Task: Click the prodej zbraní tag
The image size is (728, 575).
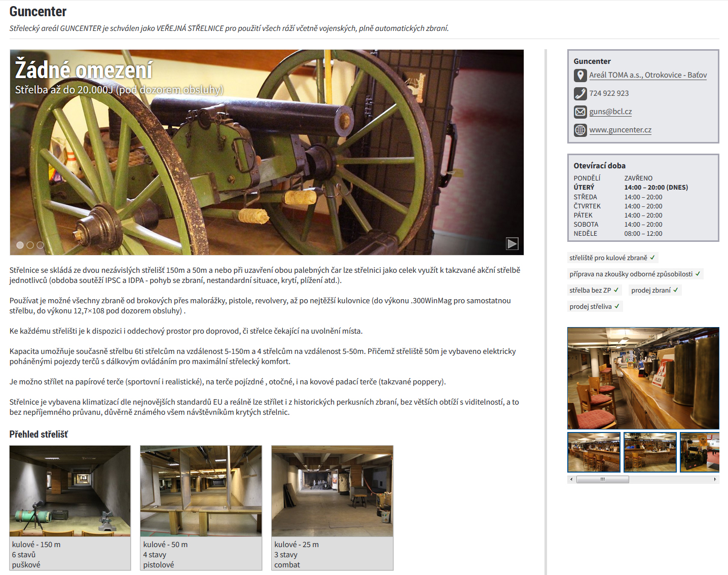Action: [655, 290]
